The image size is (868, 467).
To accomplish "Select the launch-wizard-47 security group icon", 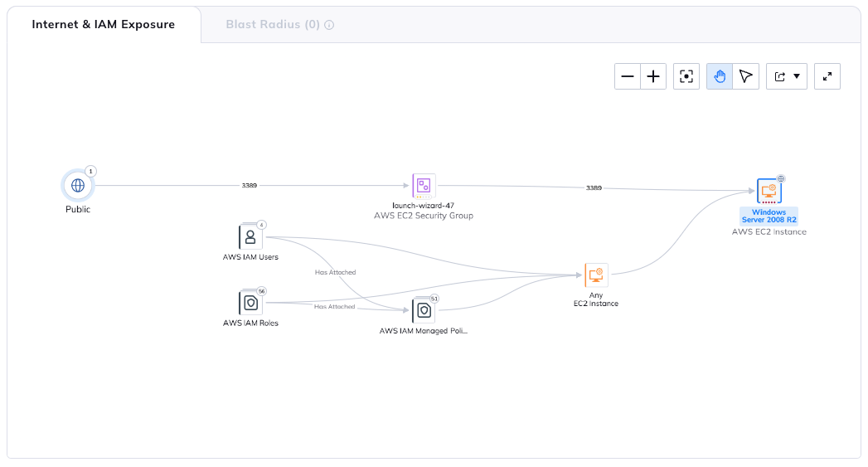I will [x=424, y=186].
